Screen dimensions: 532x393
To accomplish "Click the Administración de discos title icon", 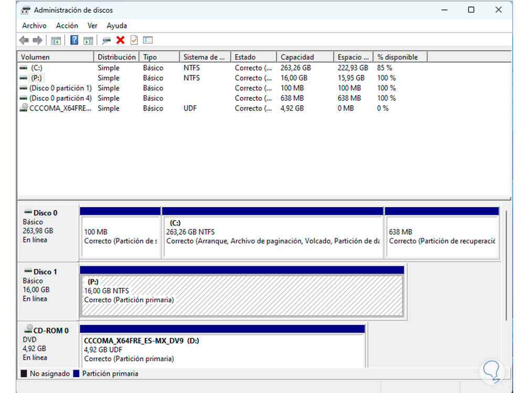I will (x=26, y=10).
